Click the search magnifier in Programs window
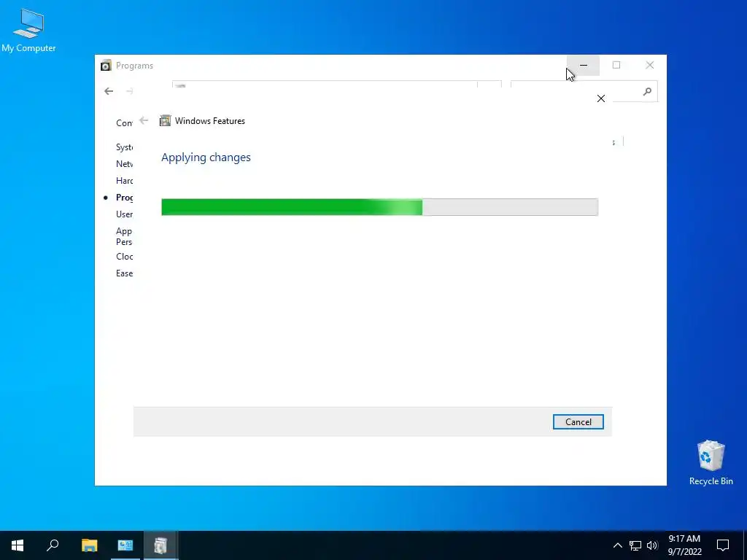Image resolution: width=747 pixels, height=560 pixels. (x=647, y=91)
